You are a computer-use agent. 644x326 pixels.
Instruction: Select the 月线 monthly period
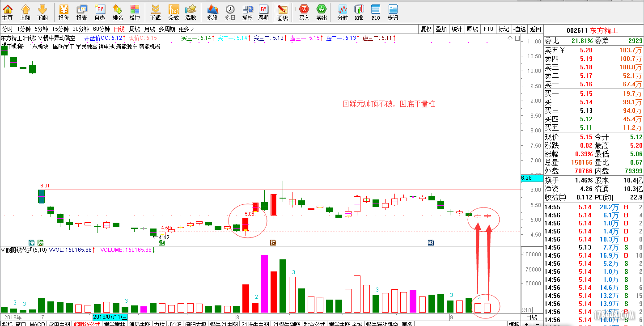point(149,29)
